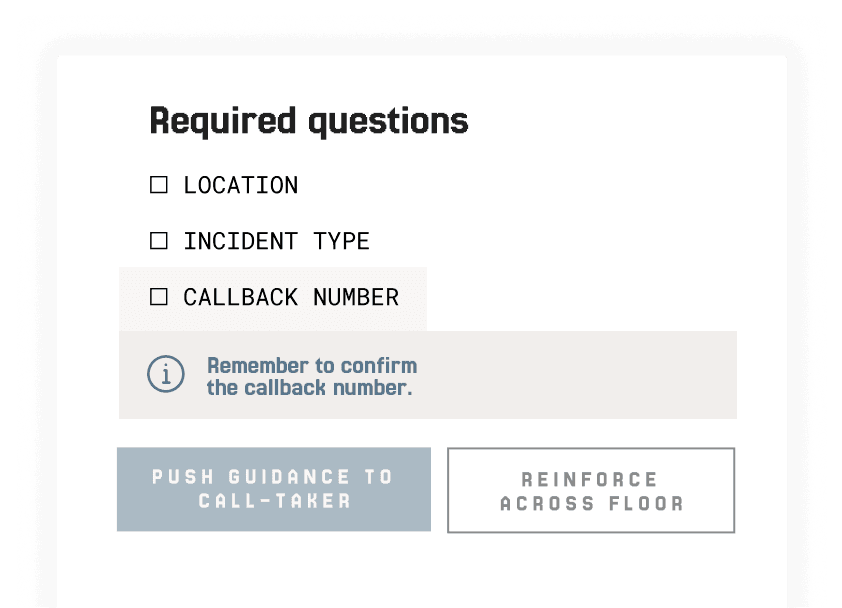This screenshot has width=842, height=608.
Task: Click the word 'NUMBER' in CALLBACK NUMBER
Action: coord(356,297)
